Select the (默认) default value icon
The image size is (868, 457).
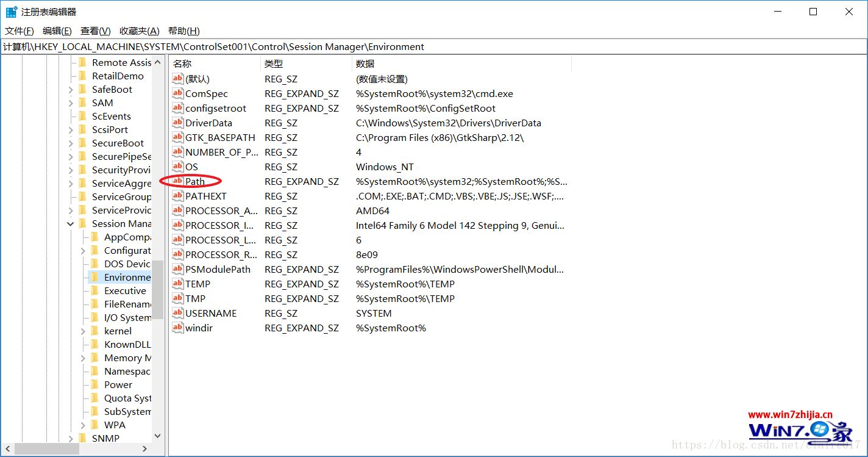coord(177,79)
